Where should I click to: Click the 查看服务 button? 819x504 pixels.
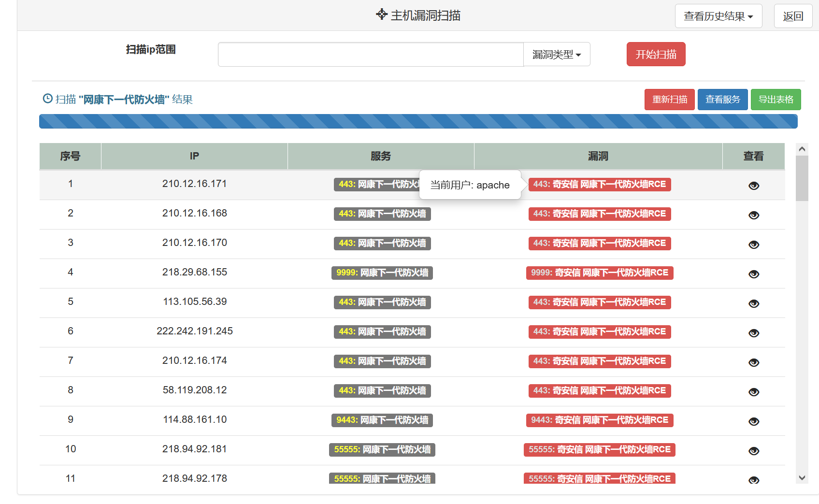[723, 100]
